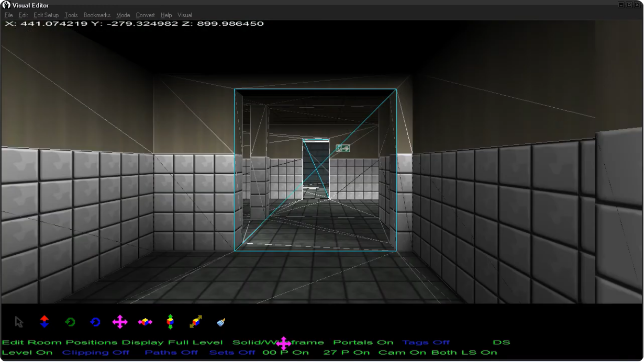
Task: Click the cube with diagonal brown arrows
Action: click(x=195, y=322)
